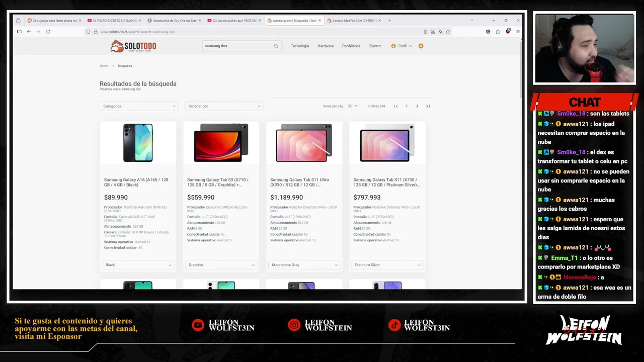Open the translate page icon in address bar
This screenshot has height=362, width=644.
440,32
